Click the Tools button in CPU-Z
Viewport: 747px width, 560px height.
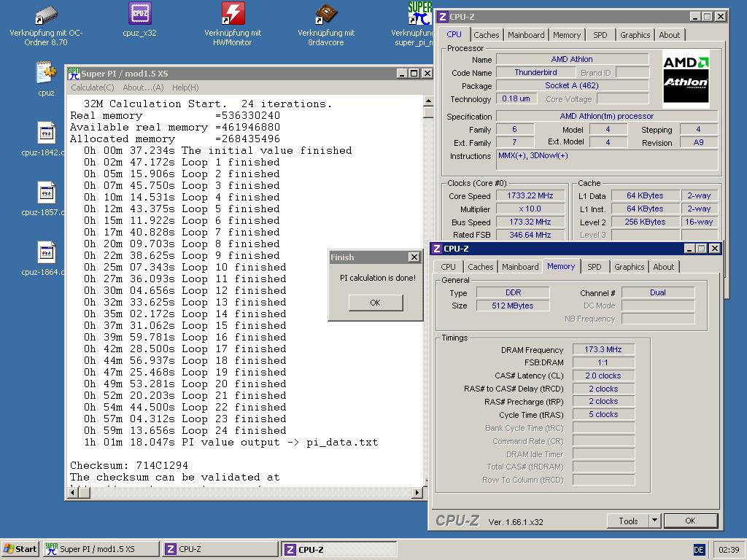(x=628, y=521)
